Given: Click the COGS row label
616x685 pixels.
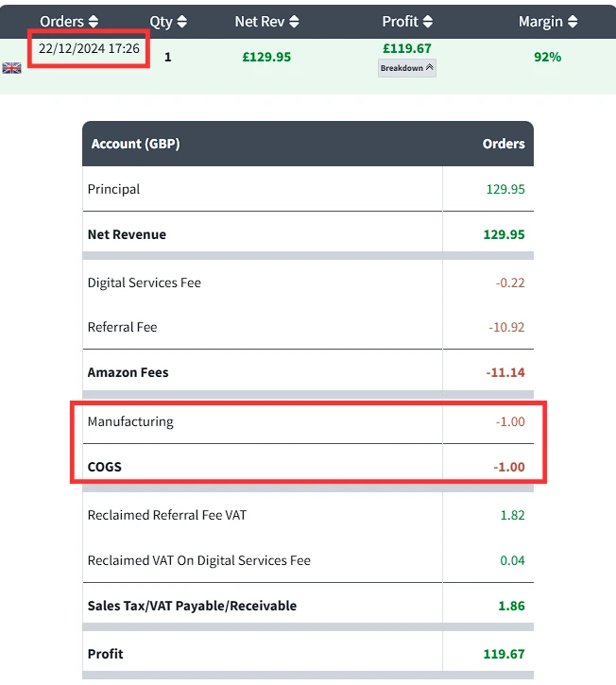Looking at the screenshot, I should [x=105, y=467].
